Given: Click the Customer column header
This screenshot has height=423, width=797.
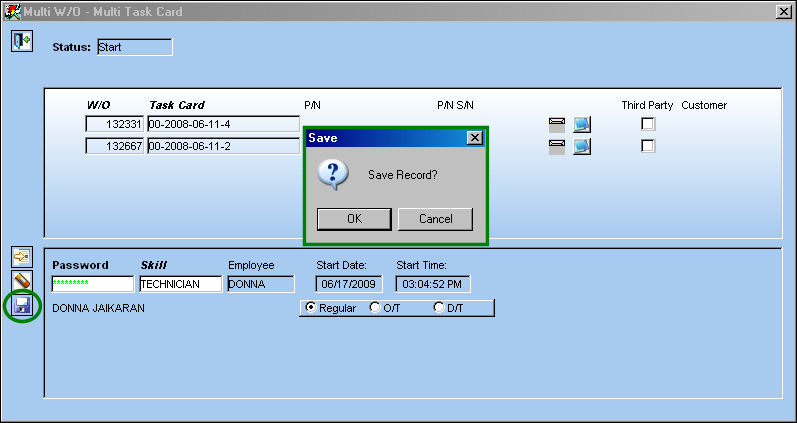Looking at the screenshot, I should (704, 105).
